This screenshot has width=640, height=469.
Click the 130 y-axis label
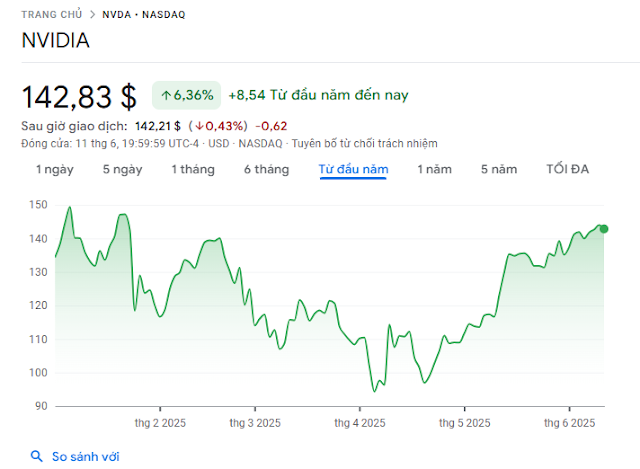tap(38, 272)
